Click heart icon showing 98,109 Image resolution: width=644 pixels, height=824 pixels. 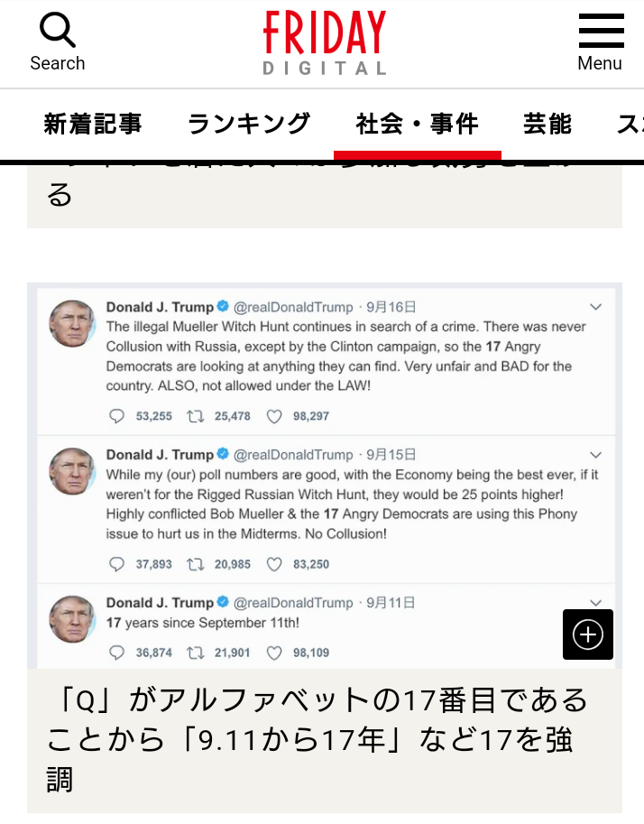[274, 653]
